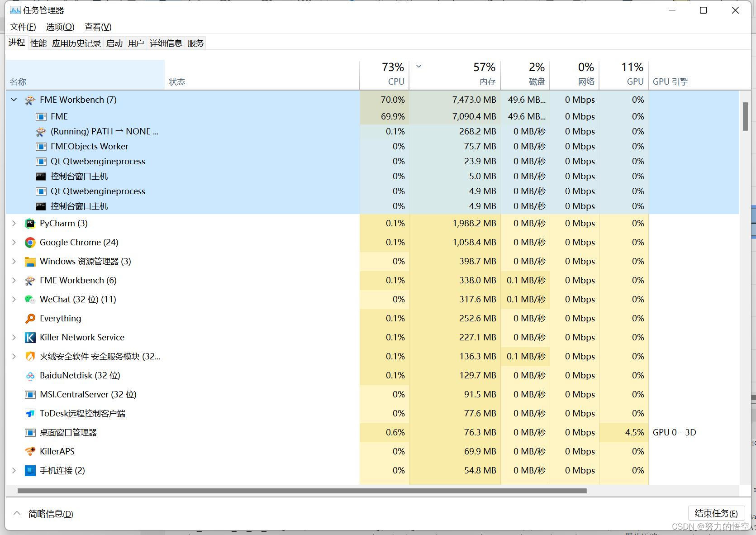Select the FMEObjects Worker row name

[x=90, y=146]
